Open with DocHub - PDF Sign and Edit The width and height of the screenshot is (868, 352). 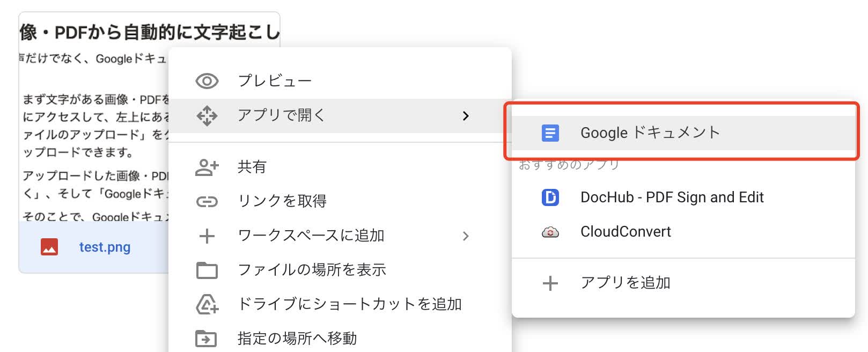point(683,197)
